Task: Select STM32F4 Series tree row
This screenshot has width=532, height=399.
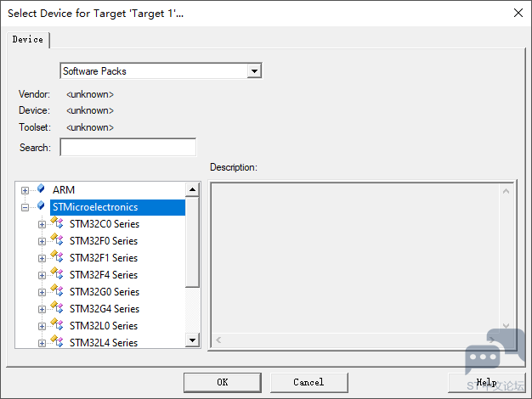Action: [104, 275]
